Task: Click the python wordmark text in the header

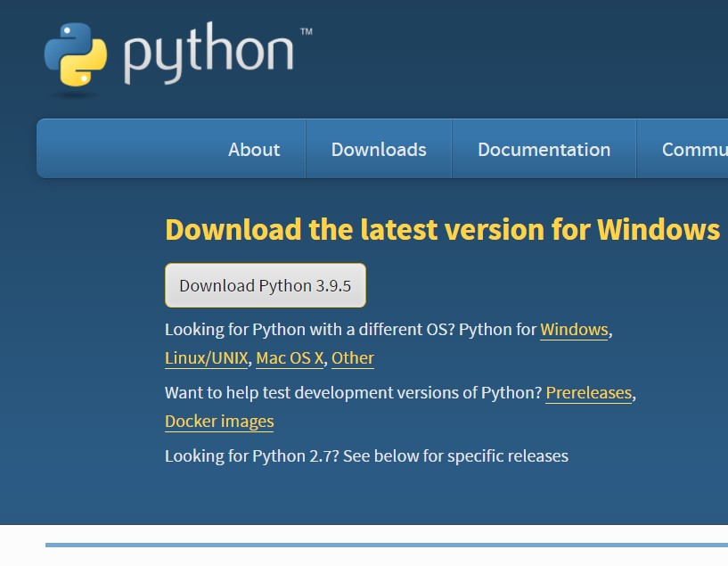Action: pyautogui.click(x=209, y=53)
